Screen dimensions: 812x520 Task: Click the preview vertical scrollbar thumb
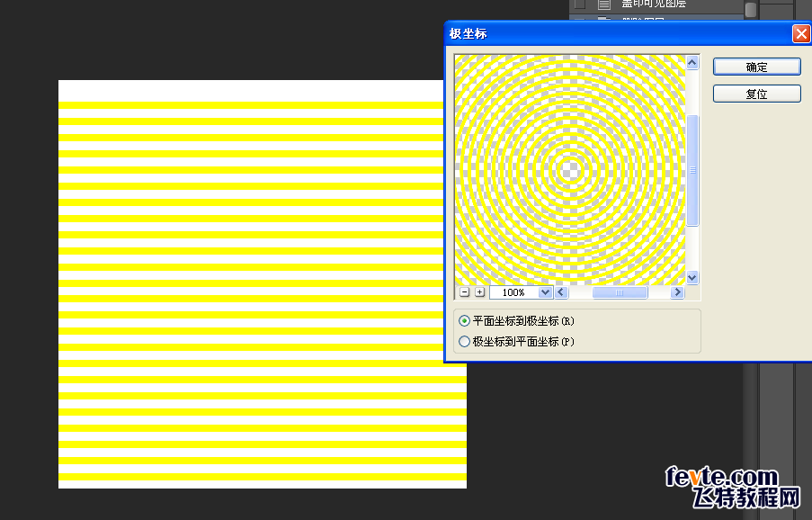(x=692, y=171)
